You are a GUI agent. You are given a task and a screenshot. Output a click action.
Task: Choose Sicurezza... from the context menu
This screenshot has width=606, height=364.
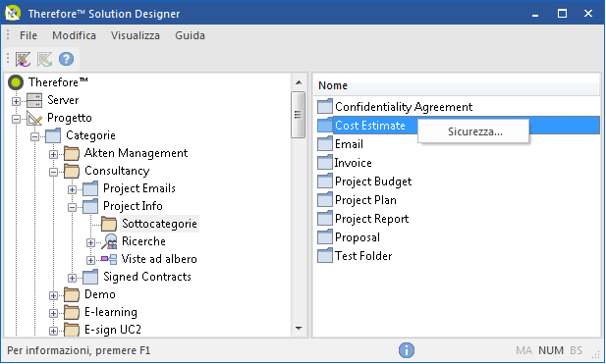tap(473, 131)
